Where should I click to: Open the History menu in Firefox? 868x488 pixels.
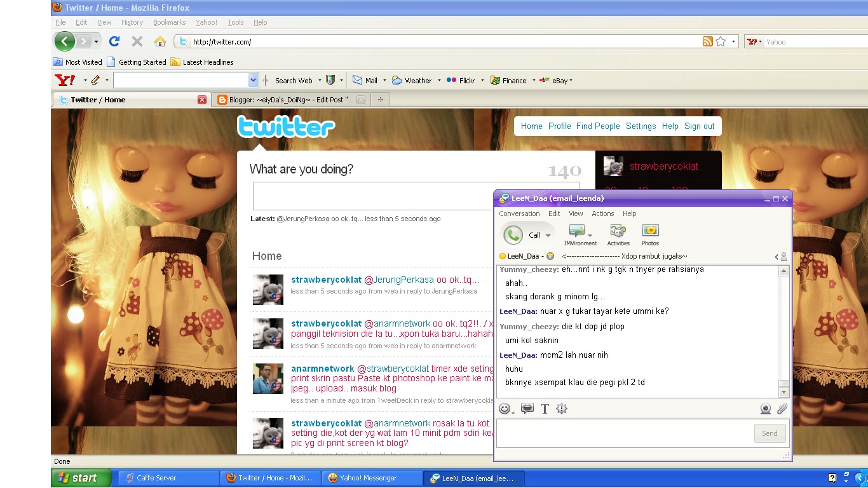[132, 22]
